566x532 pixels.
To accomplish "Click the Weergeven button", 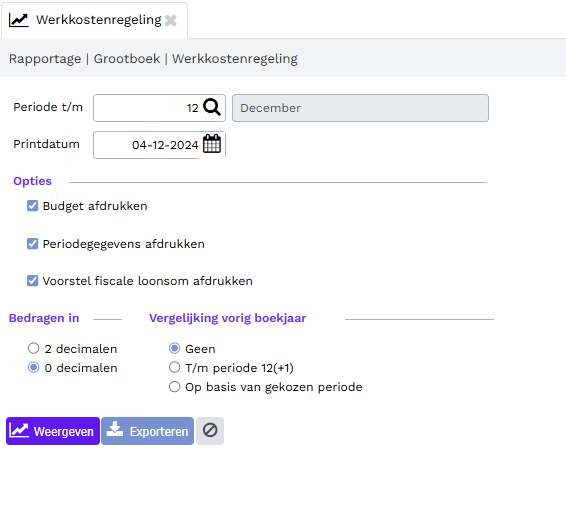I will tap(53, 431).
